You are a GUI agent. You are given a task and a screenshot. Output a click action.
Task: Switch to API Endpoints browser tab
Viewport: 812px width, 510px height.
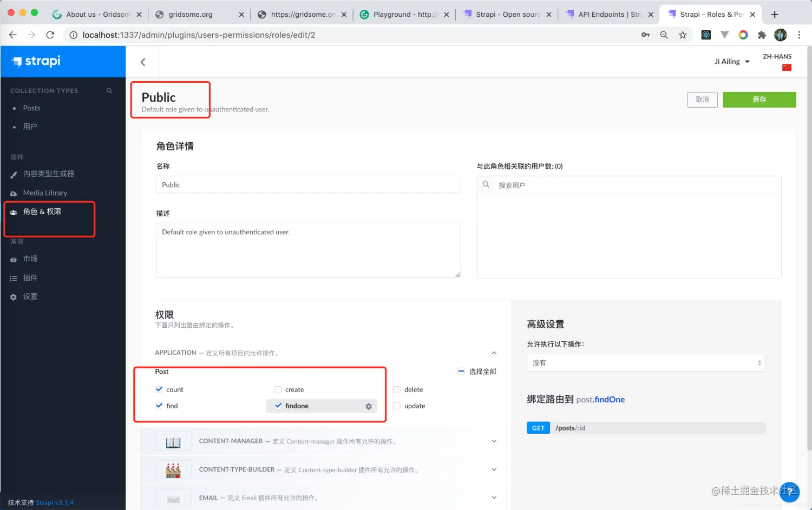[609, 15]
